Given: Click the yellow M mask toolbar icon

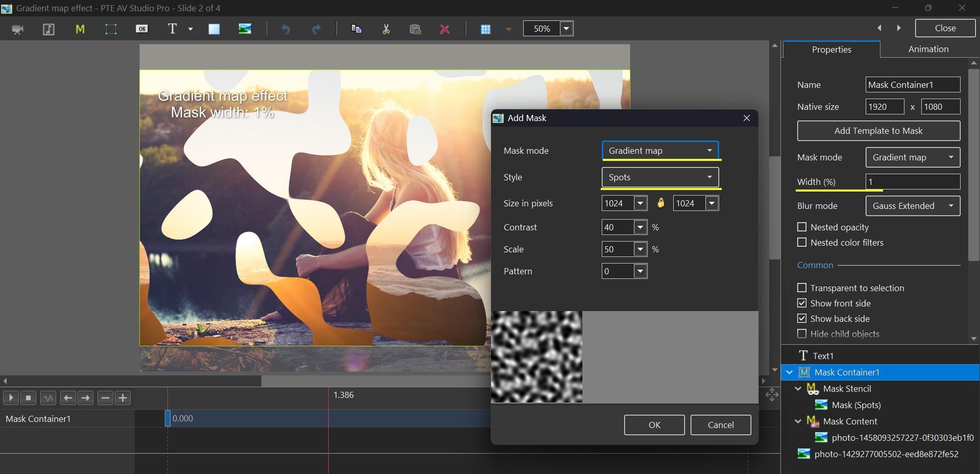Looking at the screenshot, I should (x=80, y=29).
